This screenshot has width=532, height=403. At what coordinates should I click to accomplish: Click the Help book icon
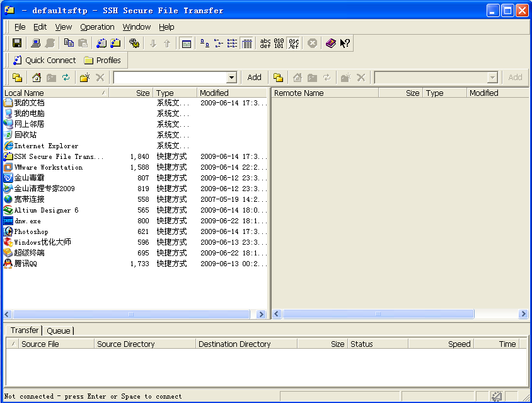pos(330,43)
